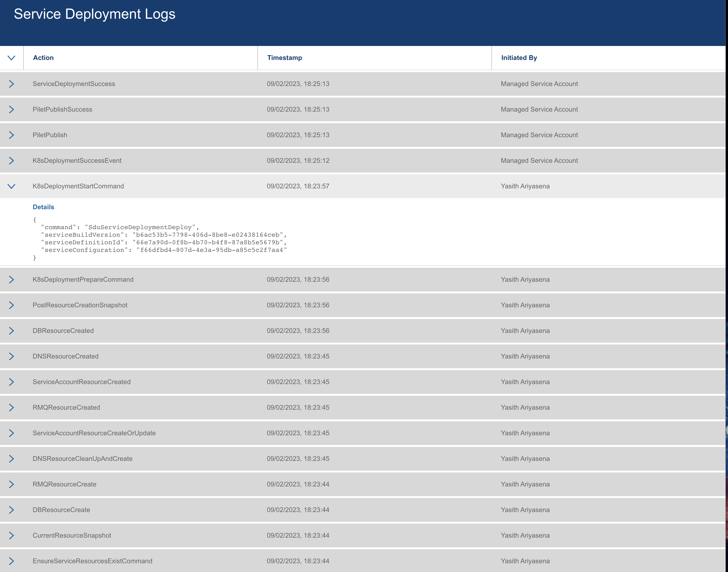Sort the table by the Timestamp column
Viewport: 728px width, 572px height.
click(284, 58)
